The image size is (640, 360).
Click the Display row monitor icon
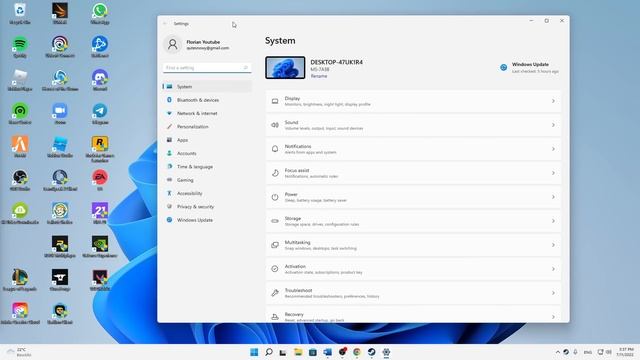(x=275, y=101)
